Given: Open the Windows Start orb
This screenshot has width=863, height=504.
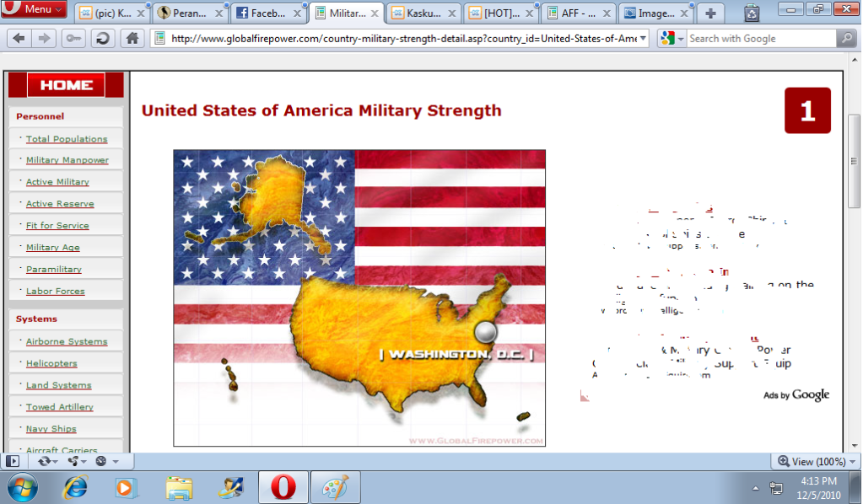Looking at the screenshot, I should (22, 487).
